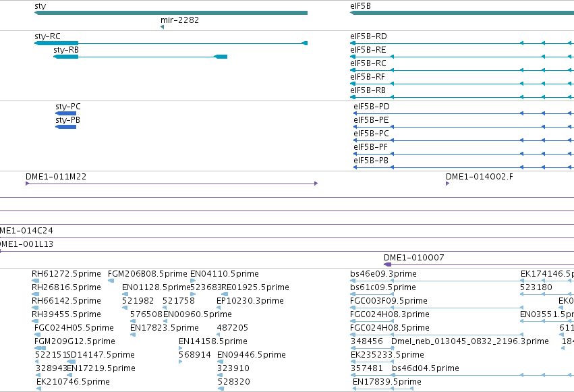574x392 pixels.
Task: Click eIF5B-PE protein label
Action: point(371,120)
